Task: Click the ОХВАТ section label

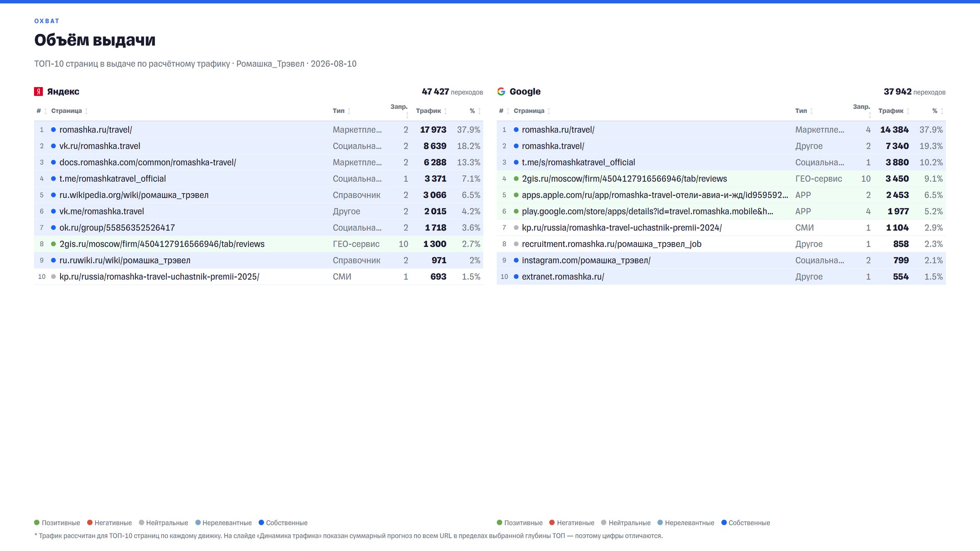Action: [x=47, y=21]
